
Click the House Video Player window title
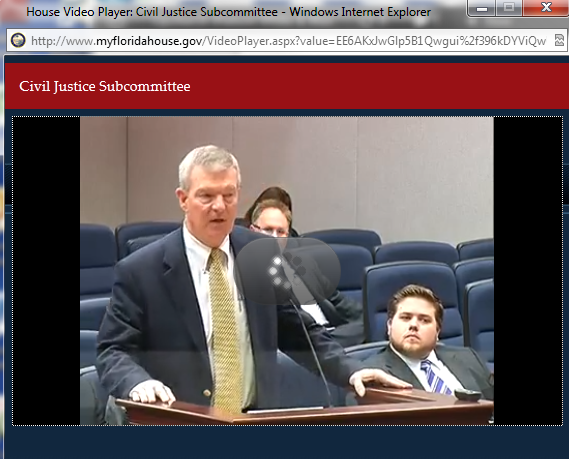(229, 12)
